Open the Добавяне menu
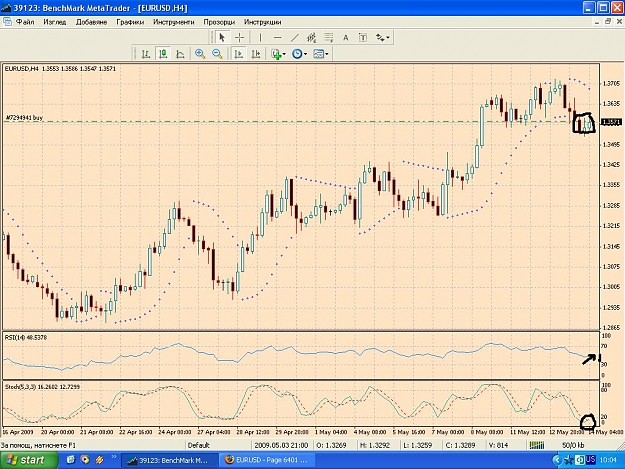Screen dimensions: 625x469 point(91,22)
